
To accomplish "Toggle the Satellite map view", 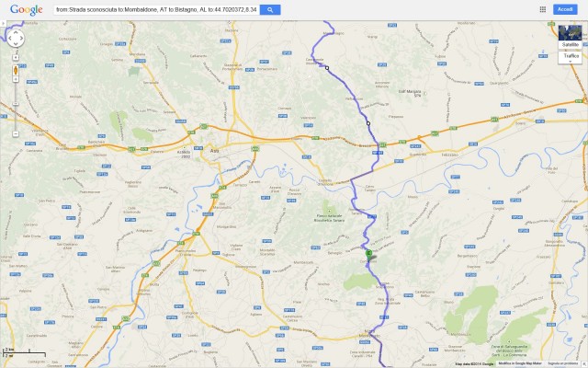I will point(570,37).
